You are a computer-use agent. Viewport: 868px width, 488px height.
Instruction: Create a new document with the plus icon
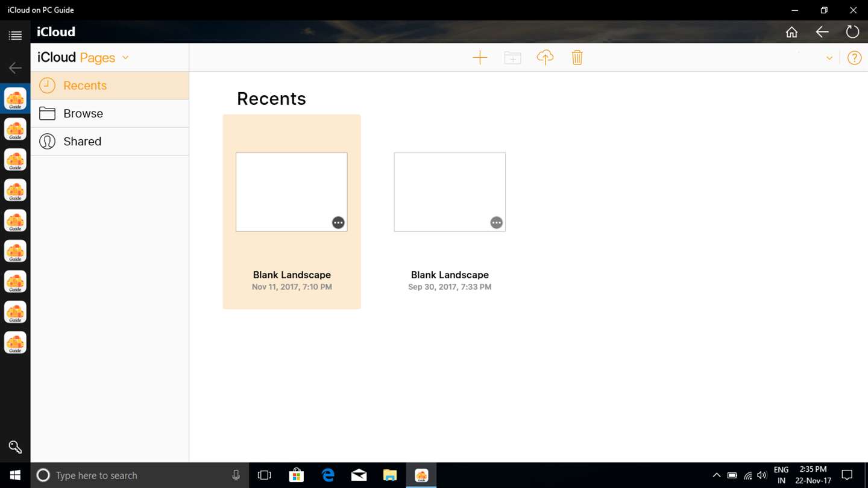click(480, 58)
